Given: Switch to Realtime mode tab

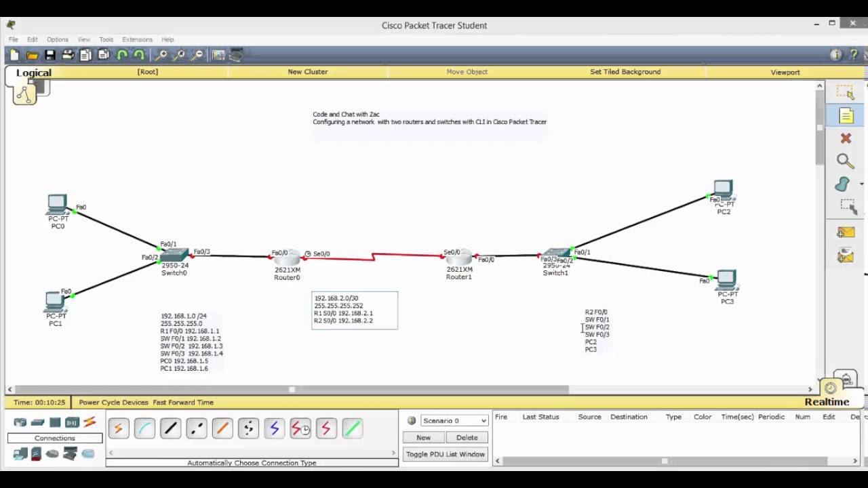Looking at the screenshot, I should pos(827,402).
